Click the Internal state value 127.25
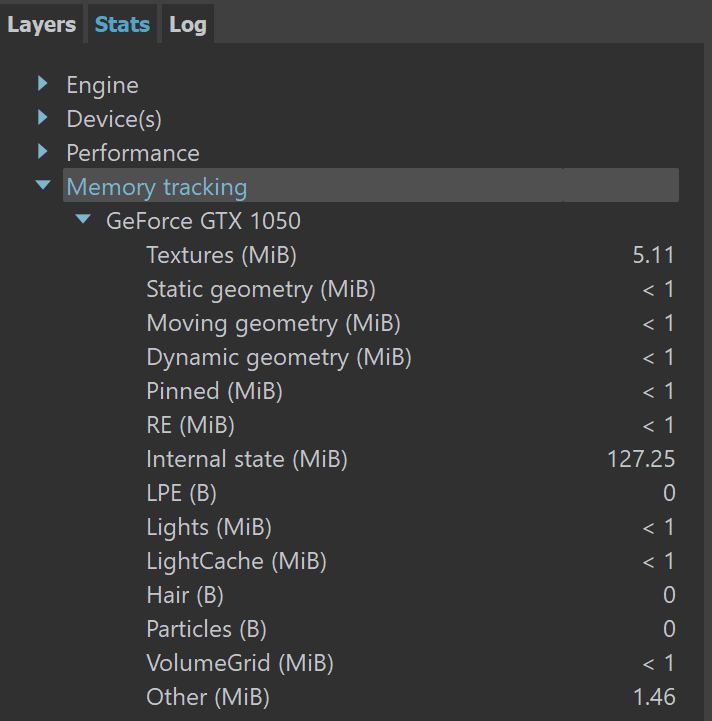The height and width of the screenshot is (721, 712). tap(641, 459)
